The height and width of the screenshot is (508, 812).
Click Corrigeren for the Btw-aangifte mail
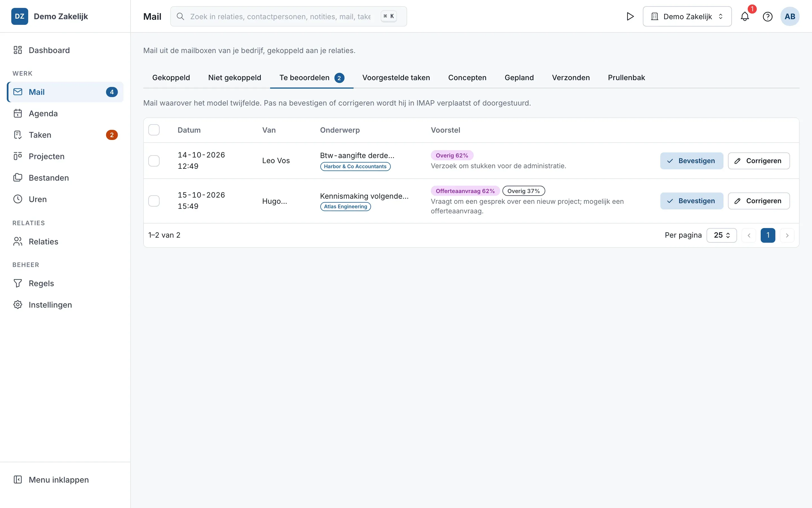[x=759, y=161]
